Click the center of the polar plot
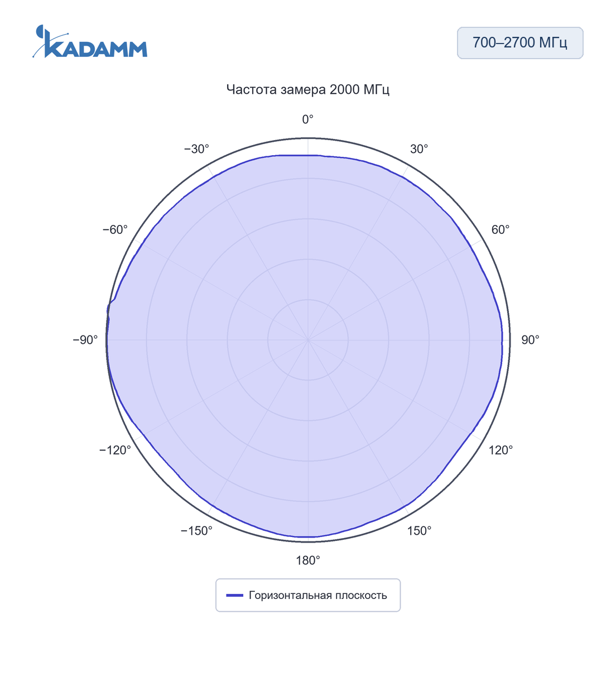This screenshot has height=676, width=616. coord(308,340)
